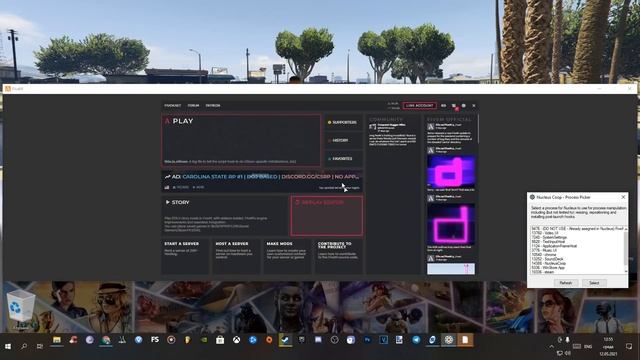Screen dimensions: 640x360
Task: Select the WinStore App process row
Action: (x=578, y=268)
